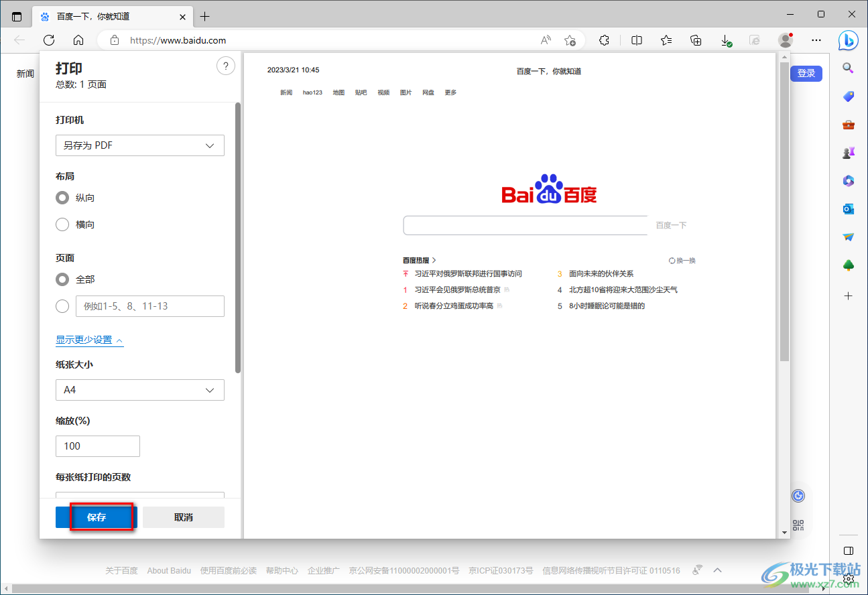
Task: Click the preview text 北方超10省将迎来大范围沙尘天气
Action: click(x=623, y=290)
